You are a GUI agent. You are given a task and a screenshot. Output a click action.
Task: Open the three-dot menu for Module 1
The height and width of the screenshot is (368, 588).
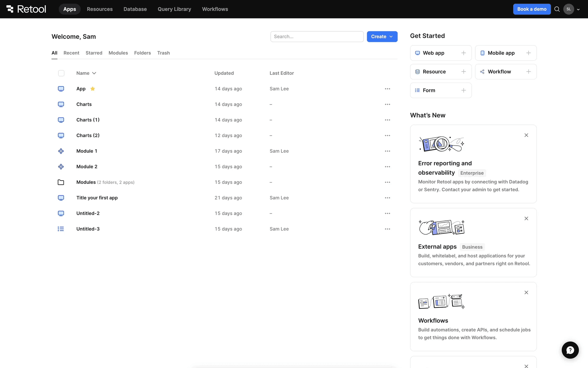click(387, 151)
